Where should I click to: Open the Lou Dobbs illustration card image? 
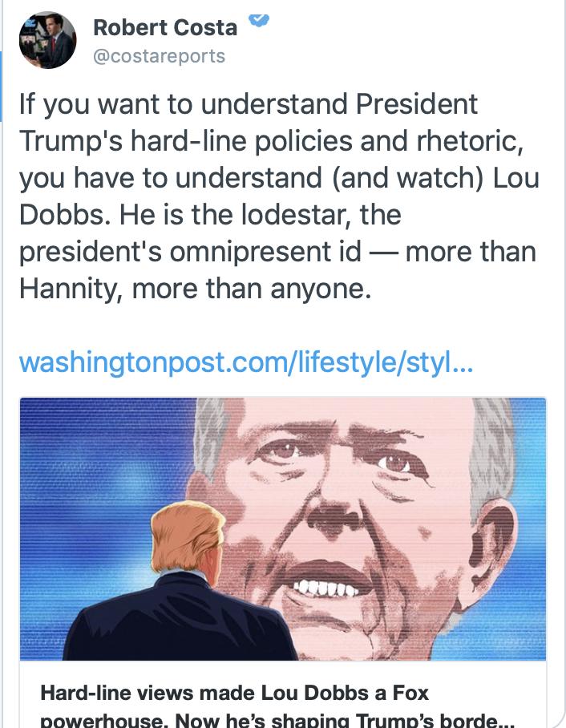(283, 529)
